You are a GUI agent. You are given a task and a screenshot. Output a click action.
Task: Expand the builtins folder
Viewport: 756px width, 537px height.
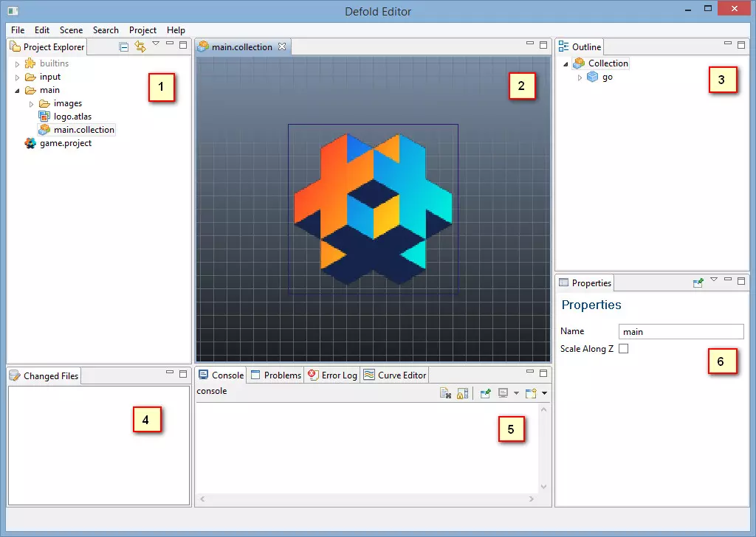pos(17,64)
